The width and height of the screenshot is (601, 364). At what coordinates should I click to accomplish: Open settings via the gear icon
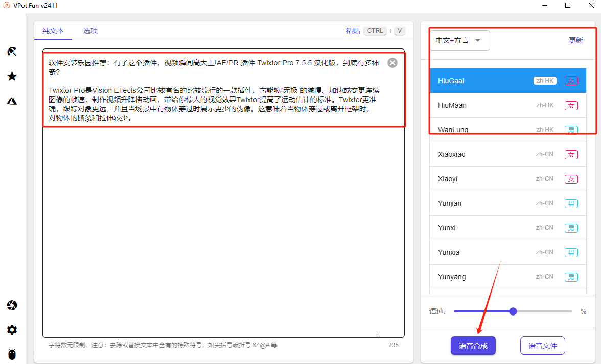[x=12, y=330]
